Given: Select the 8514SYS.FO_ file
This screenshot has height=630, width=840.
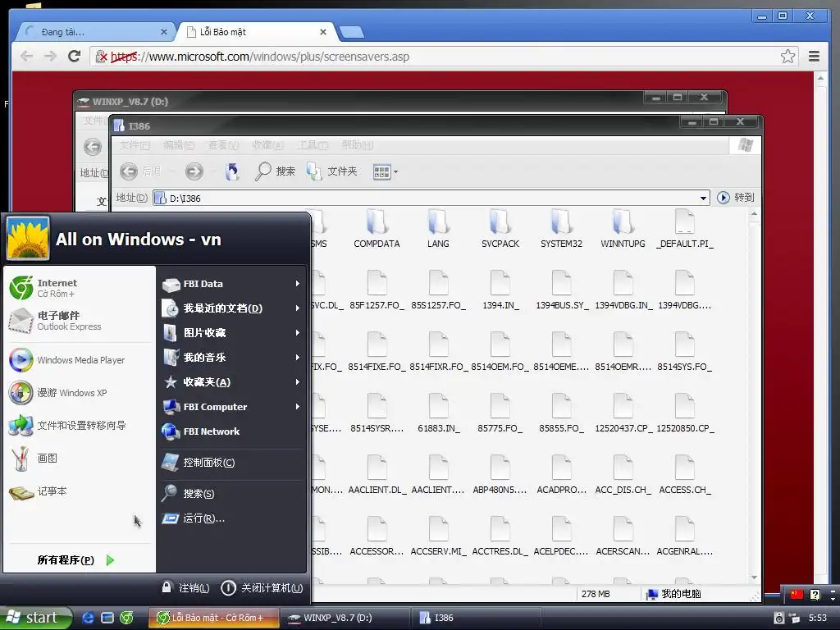Looking at the screenshot, I should (x=685, y=353).
